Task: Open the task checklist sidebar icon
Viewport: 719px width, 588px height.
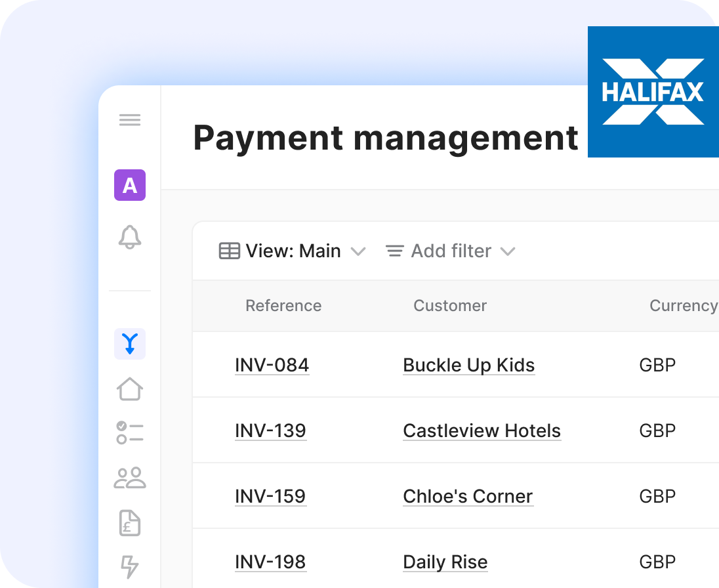Action: tap(130, 433)
